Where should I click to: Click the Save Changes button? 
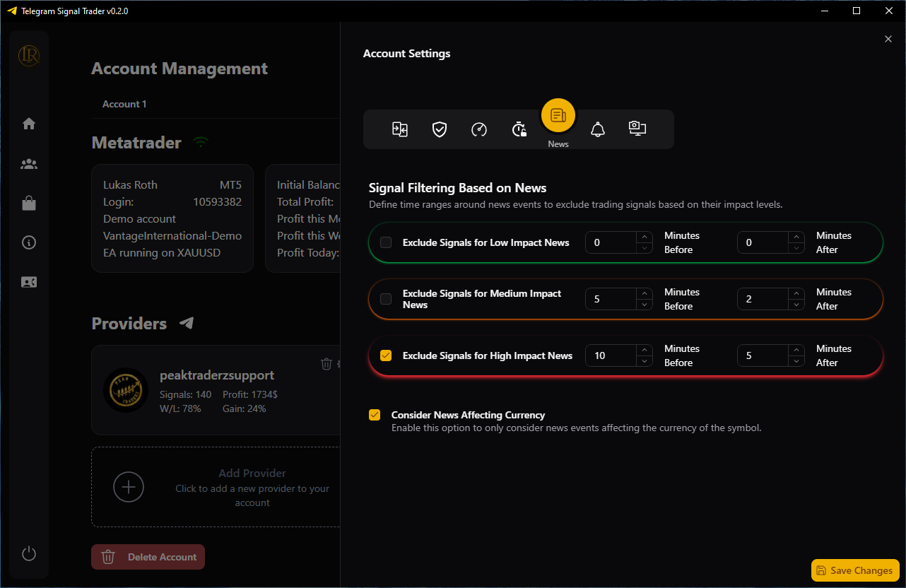[x=854, y=570]
